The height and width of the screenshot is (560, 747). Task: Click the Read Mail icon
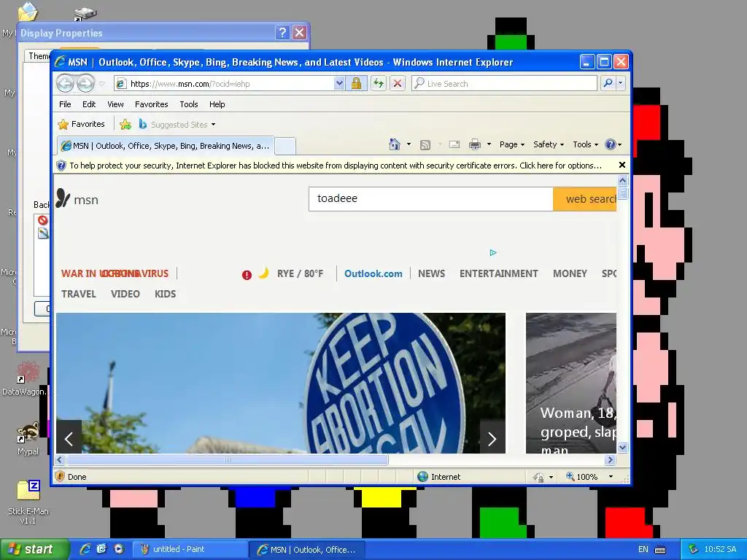pyautogui.click(x=454, y=144)
